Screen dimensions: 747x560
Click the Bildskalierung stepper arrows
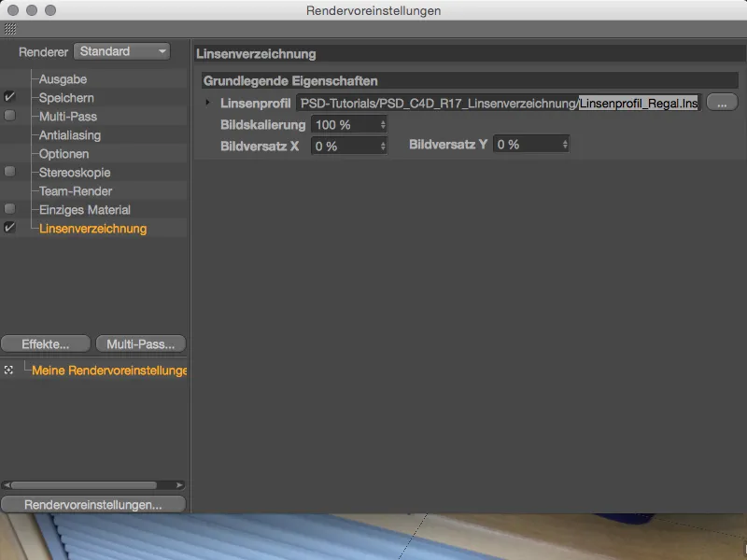383,125
